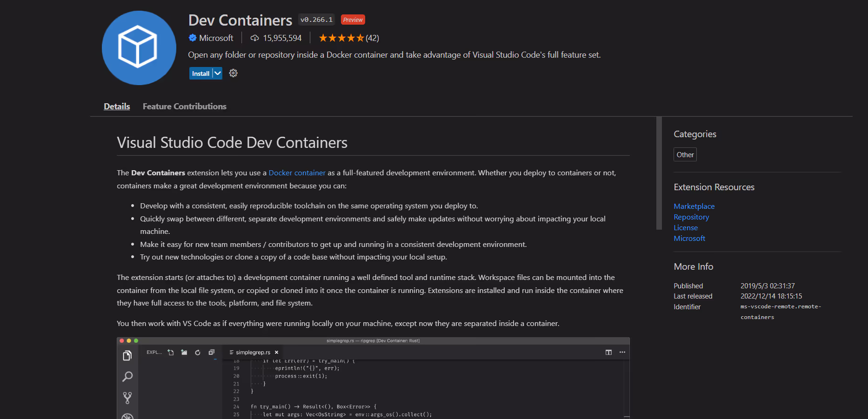Open the License resource link
Image resolution: width=868 pixels, height=419 pixels.
click(686, 228)
